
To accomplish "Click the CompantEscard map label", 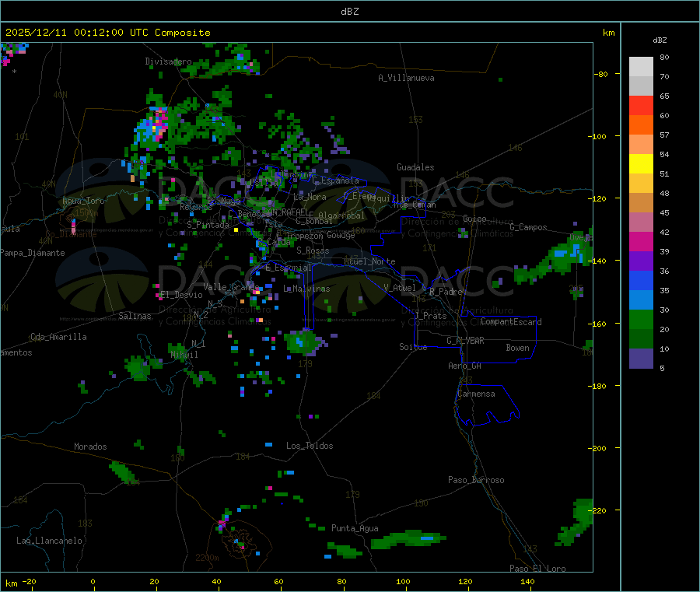I will (x=511, y=322).
